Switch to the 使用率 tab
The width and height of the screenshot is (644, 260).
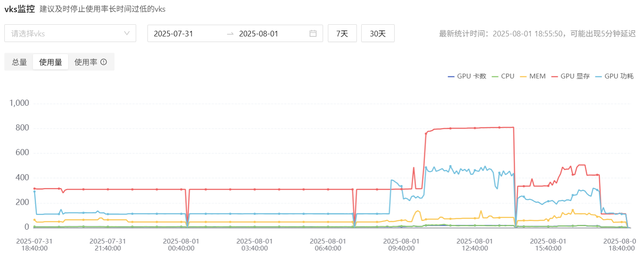coord(86,62)
